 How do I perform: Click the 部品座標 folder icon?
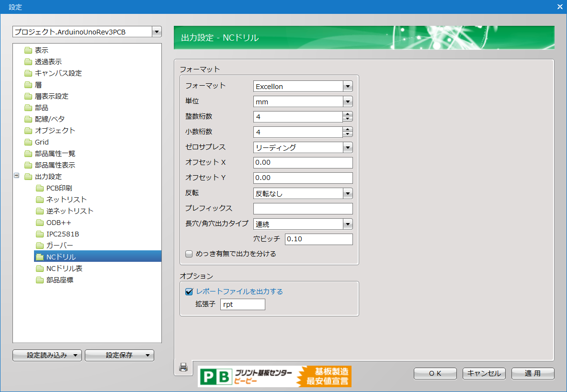(40, 280)
